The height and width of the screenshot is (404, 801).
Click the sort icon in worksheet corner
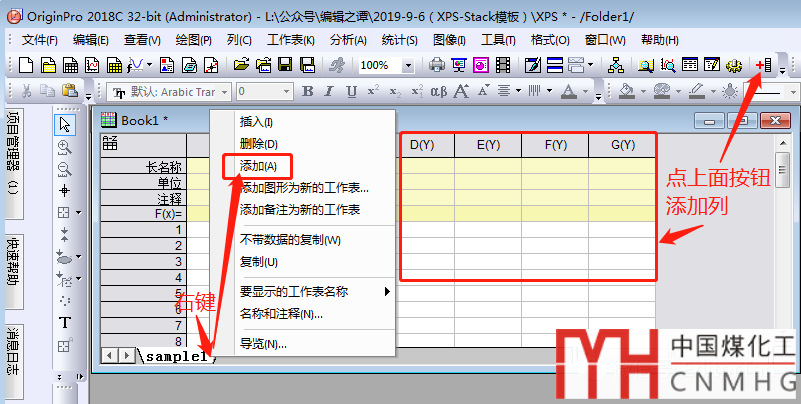[110, 144]
